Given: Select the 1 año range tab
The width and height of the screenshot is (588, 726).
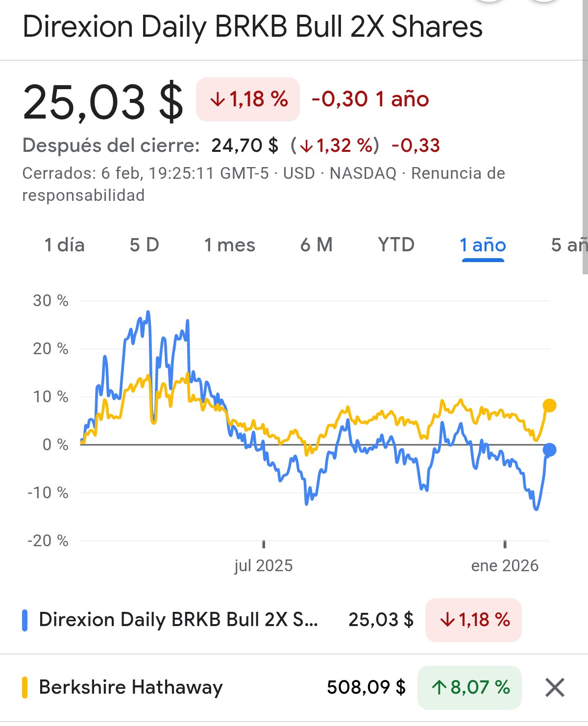Looking at the screenshot, I should pos(483,245).
